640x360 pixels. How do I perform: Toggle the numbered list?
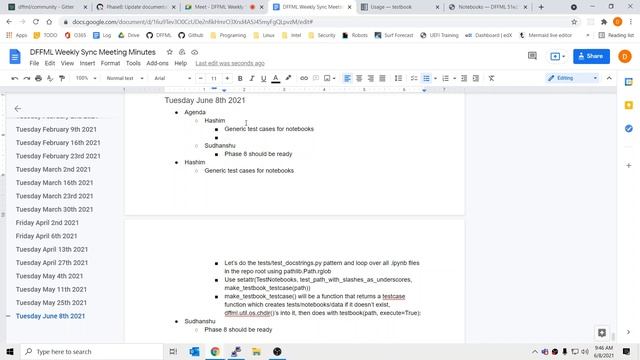pos(446,78)
